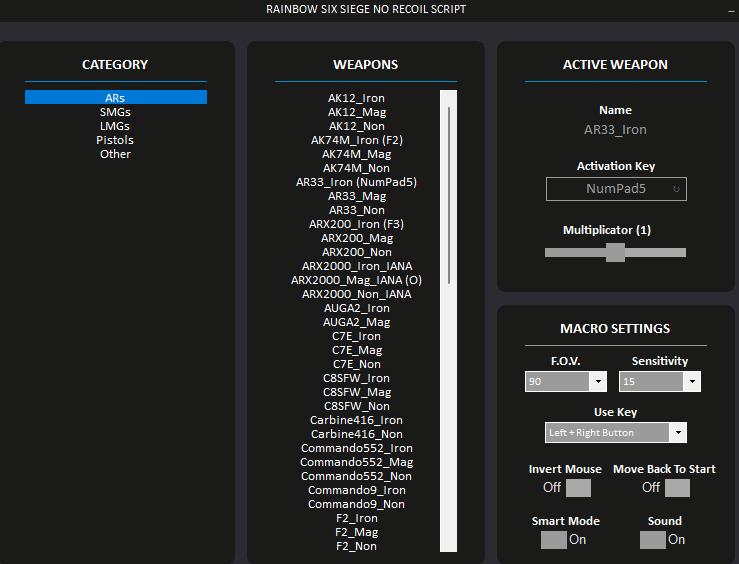Image resolution: width=739 pixels, height=564 pixels.
Task: Switch to the LMGs category
Action: tap(115, 126)
